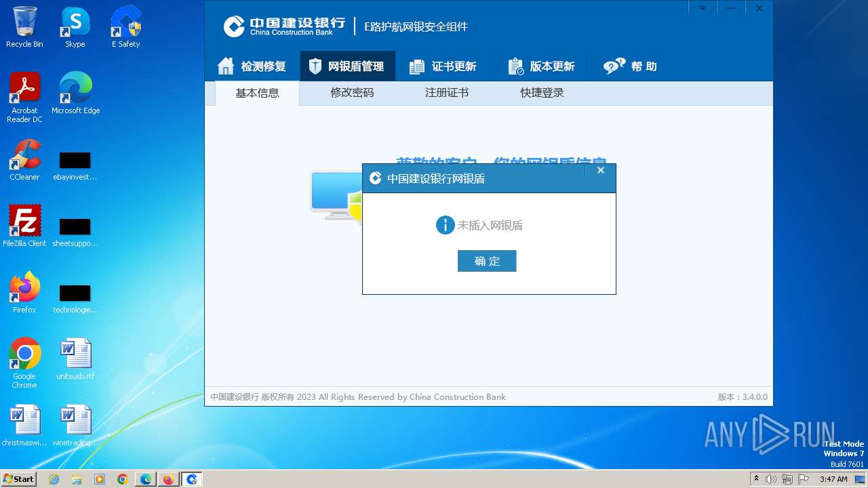Click the CCB app taskbar button
Image resolution: width=868 pixels, height=488 pixels.
pyautogui.click(x=192, y=479)
